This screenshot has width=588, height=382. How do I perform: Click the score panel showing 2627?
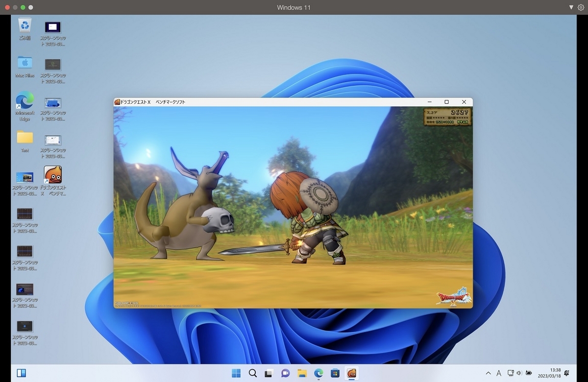(446, 117)
